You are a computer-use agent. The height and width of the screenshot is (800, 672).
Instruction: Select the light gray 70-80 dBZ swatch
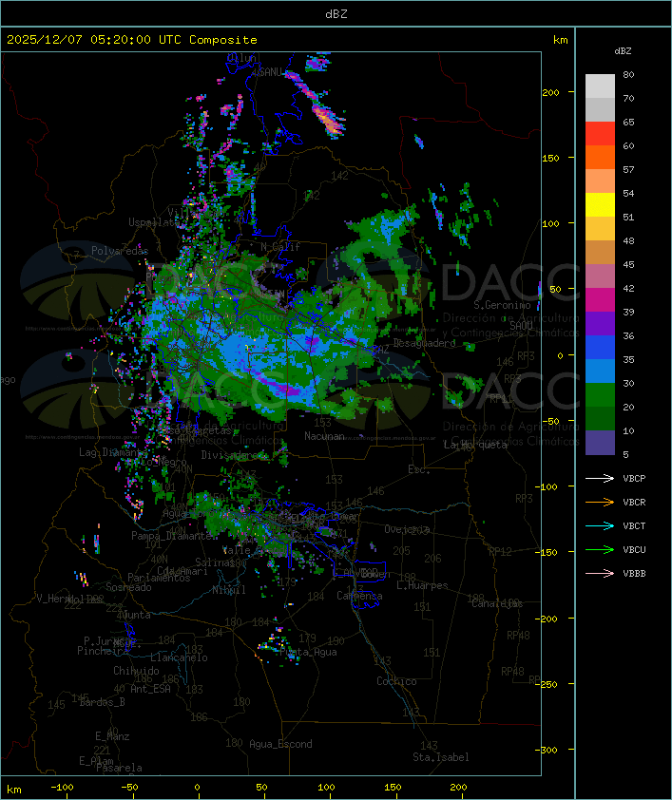click(600, 86)
